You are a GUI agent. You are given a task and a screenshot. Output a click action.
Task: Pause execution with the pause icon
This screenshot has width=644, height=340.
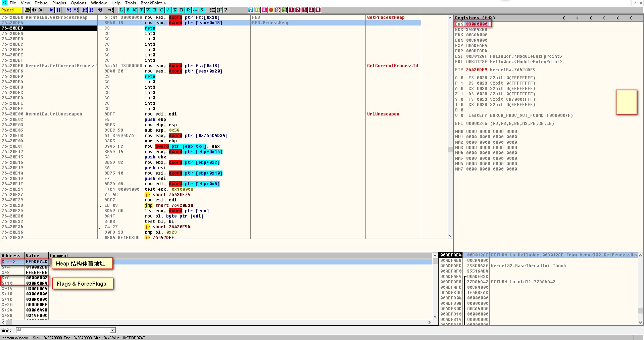[x=58, y=10]
